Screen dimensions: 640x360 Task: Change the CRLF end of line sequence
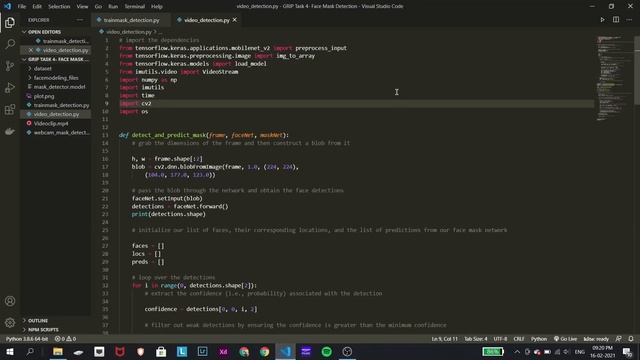(519, 339)
